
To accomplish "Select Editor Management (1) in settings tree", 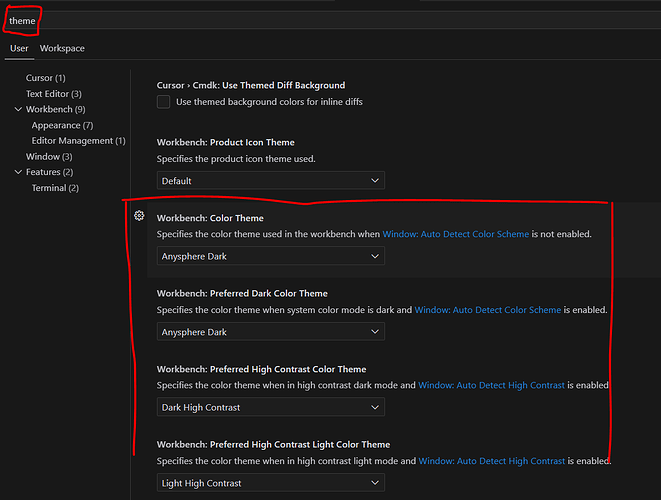I will pyautogui.click(x=78, y=141).
